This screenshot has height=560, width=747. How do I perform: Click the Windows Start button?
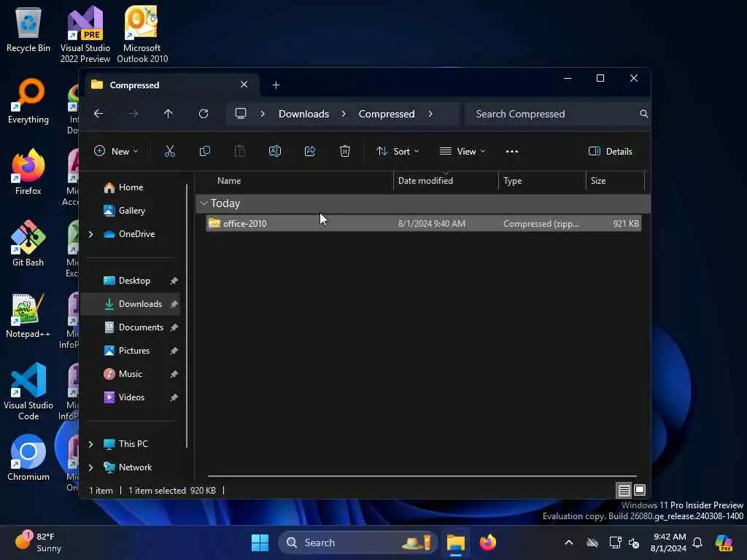tap(260, 542)
